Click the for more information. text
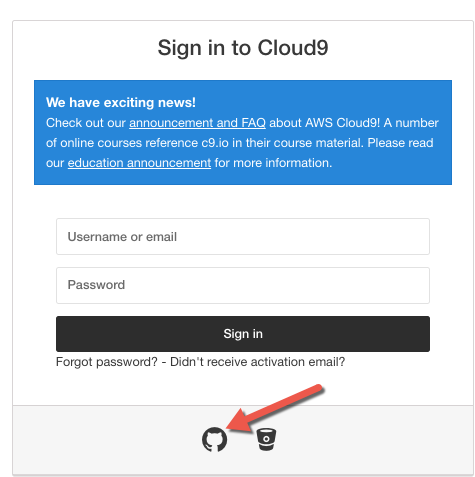Viewport: 475px width, 477px height. (273, 163)
